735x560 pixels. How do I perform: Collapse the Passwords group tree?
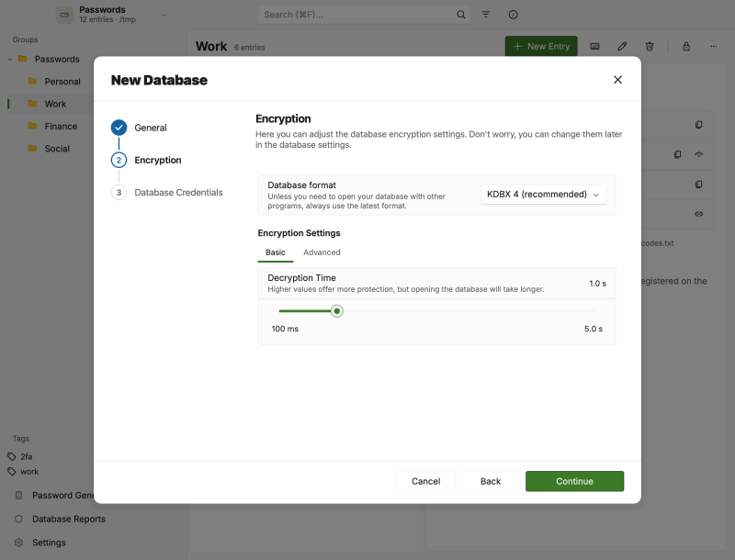[10, 60]
